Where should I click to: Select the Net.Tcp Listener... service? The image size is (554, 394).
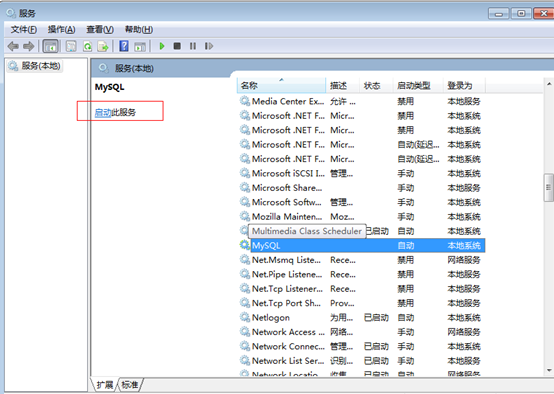click(x=362, y=289)
